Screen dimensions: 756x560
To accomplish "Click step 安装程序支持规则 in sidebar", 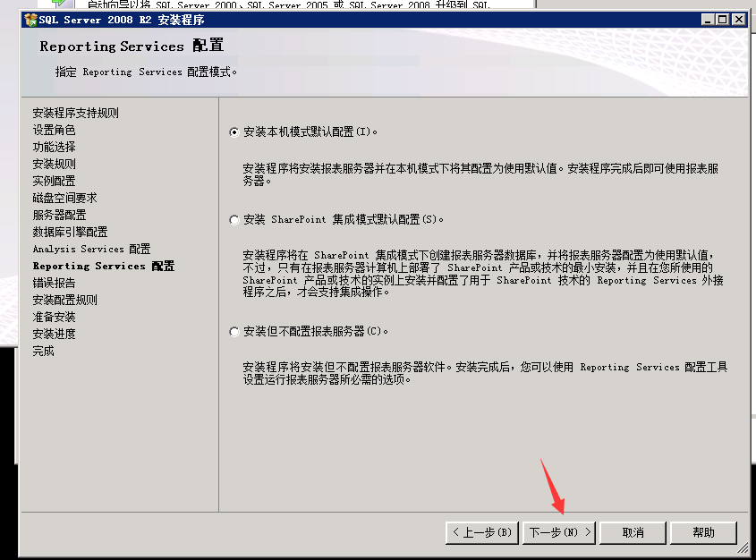I will click(76, 113).
